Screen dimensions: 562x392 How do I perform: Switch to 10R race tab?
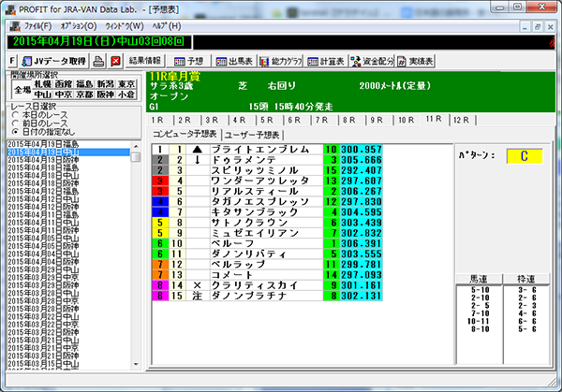pos(407,121)
